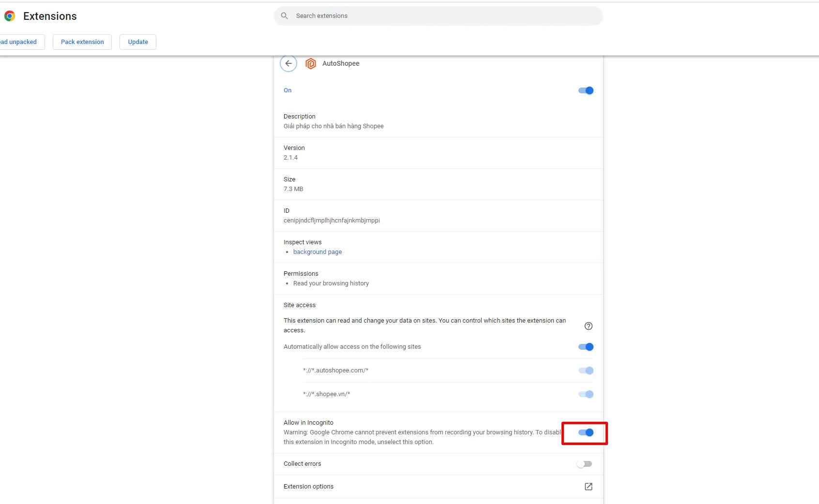Toggle access for autoshopee.com site
Image resolution: width=819 pixels, height=504 pixels.
pyautogui.click(x=586, y=371)
